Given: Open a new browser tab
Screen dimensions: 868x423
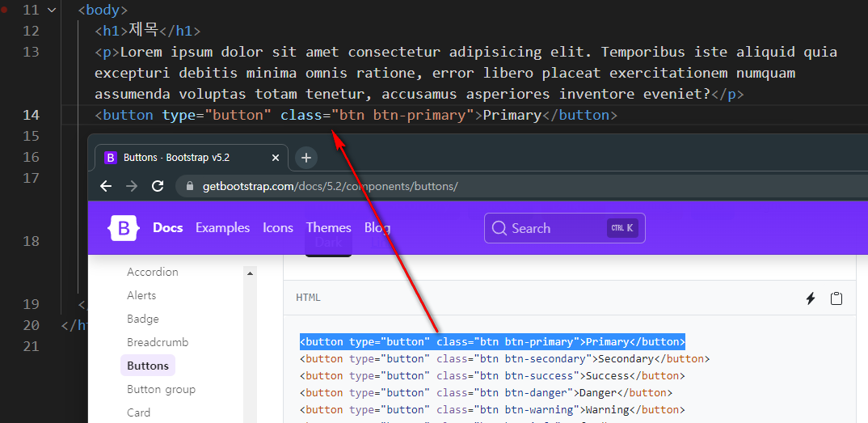Looking at the screenshot, I should click(x=306, y=158).
